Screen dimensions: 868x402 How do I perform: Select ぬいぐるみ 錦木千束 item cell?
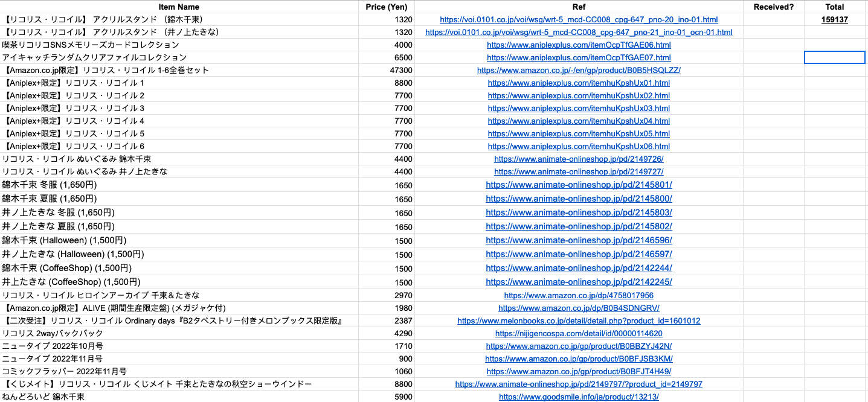(179, 159)
